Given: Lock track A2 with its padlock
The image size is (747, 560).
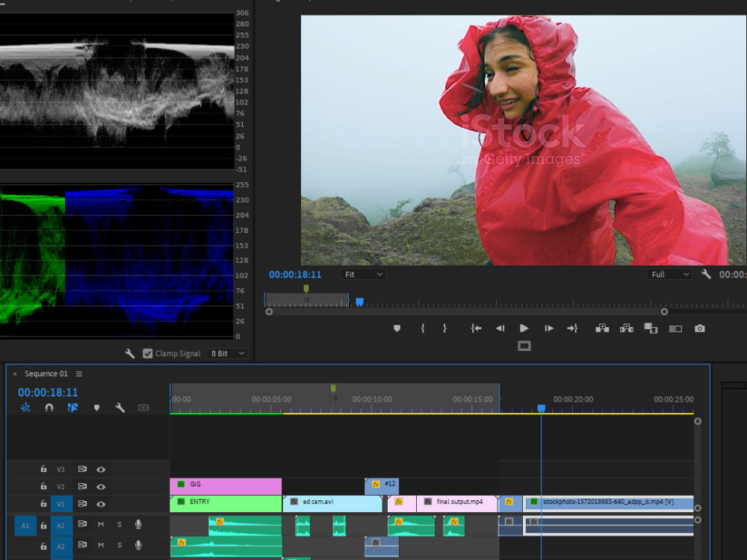Looking at the screenshot, I should coord(43,547).
